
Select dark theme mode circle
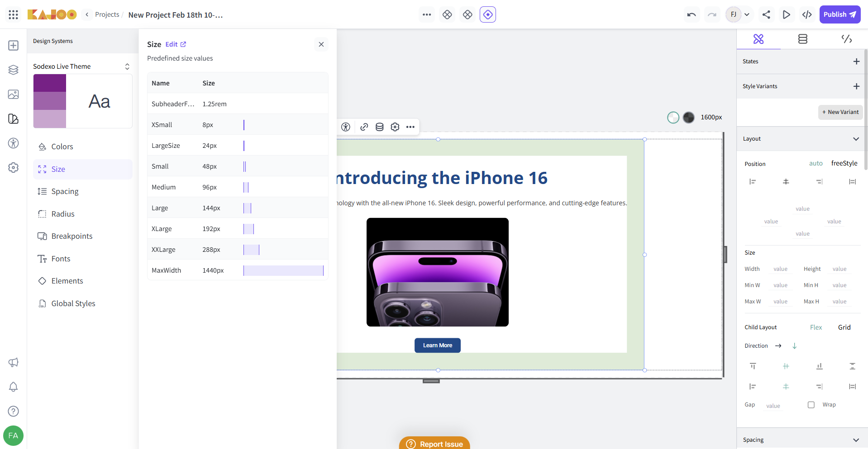pos(689,118)
